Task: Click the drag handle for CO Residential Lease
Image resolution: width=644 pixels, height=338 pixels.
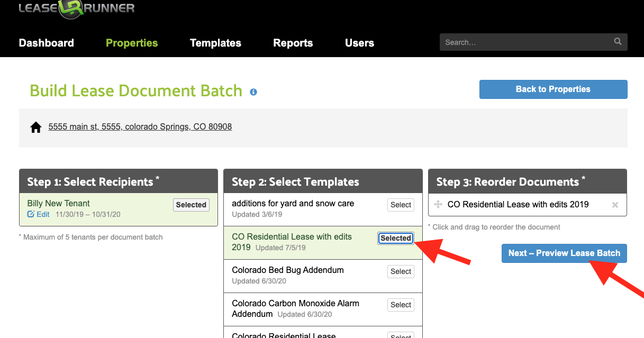Action: pos(438,205)
